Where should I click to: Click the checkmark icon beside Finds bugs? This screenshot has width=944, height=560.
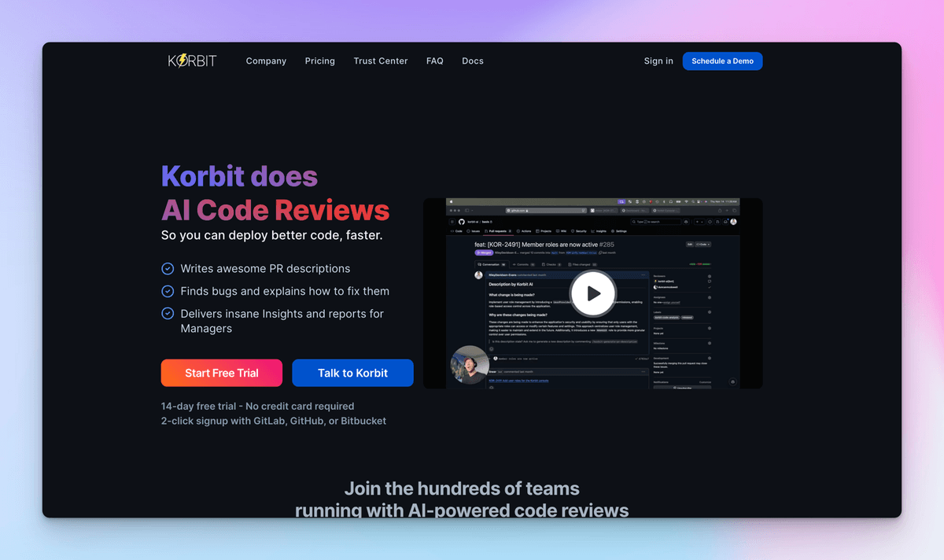168,290
